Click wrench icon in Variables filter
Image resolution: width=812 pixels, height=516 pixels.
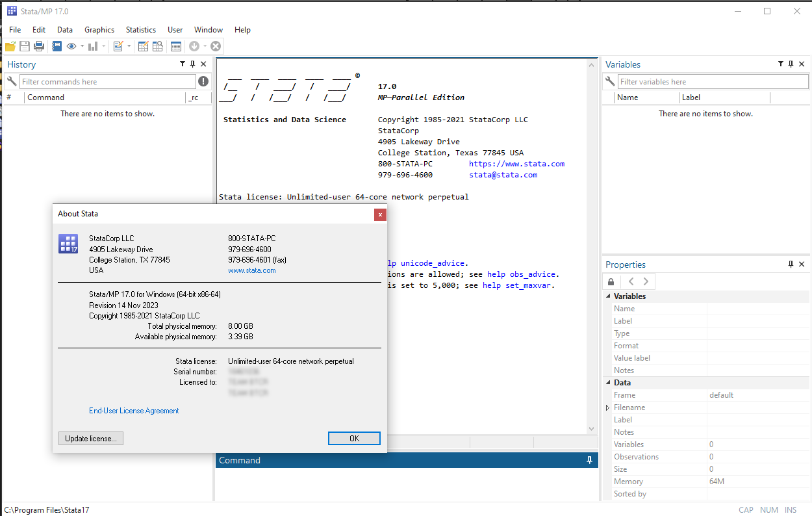(x=609, y=81)
